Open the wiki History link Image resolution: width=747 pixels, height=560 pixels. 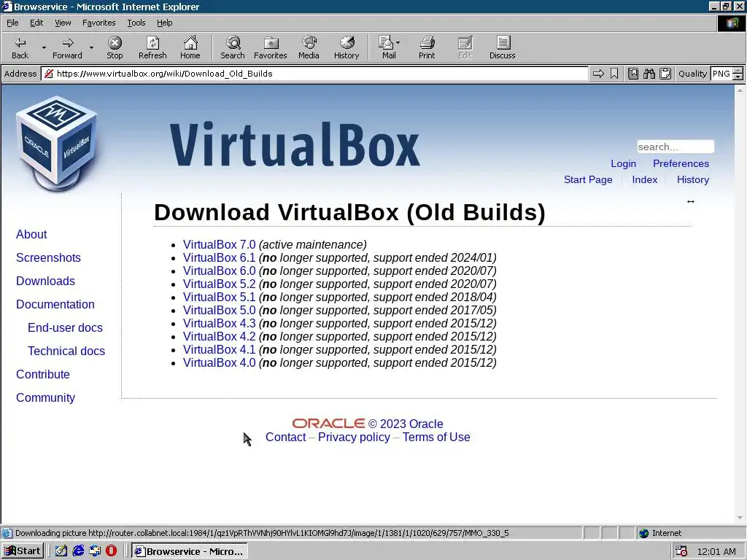(x=693, y=179)
